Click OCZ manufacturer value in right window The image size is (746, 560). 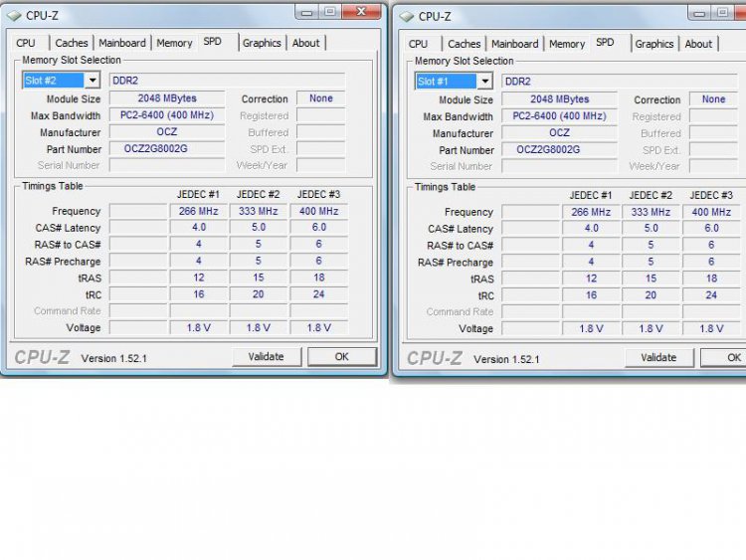[x=559, y=132]
